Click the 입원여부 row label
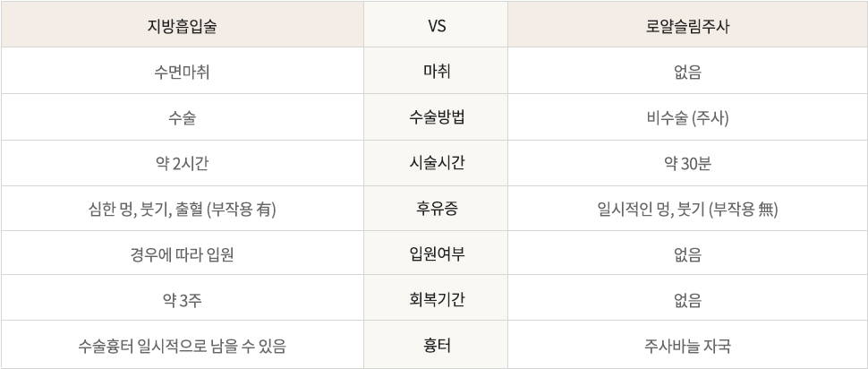The width and height of the screenshot is (868, 369). tap(437, 254)
